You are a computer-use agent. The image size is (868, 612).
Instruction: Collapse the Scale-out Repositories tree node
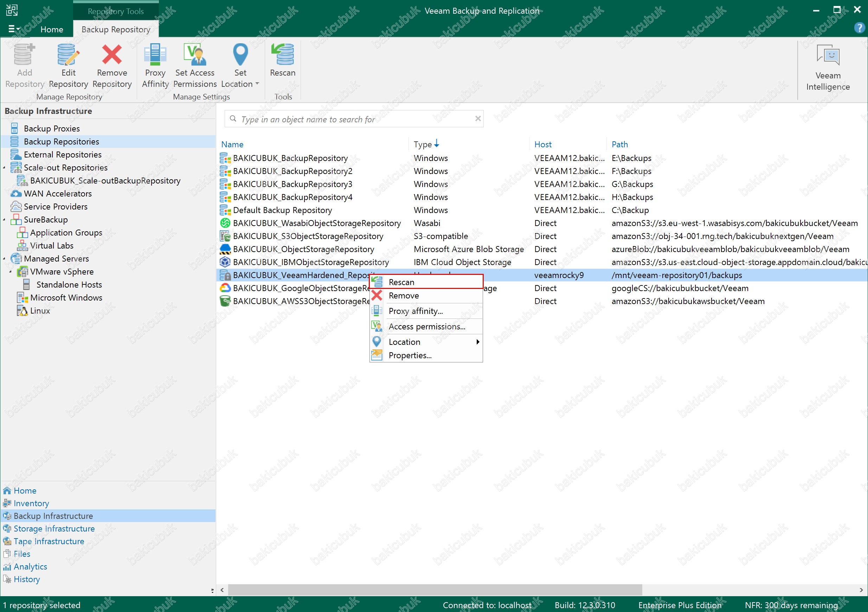tap(4, 168)
